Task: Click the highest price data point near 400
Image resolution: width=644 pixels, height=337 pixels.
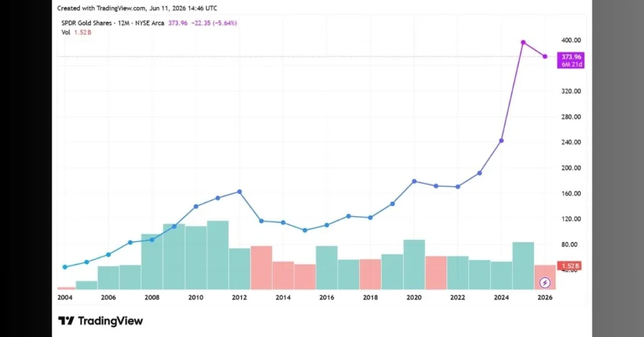Action: click(523, 42)
